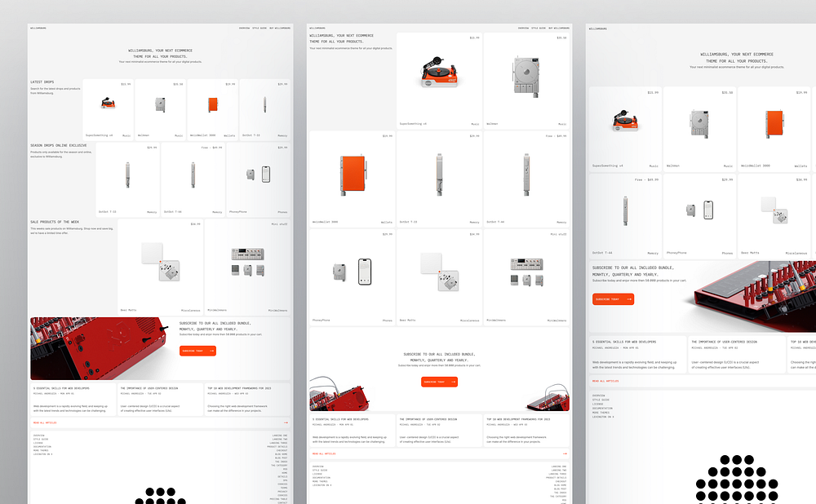This screenshot has height=504, width=816.
Task: Open WeirdWallet 3000 card in middle mockup
Action: click(353, 179)
